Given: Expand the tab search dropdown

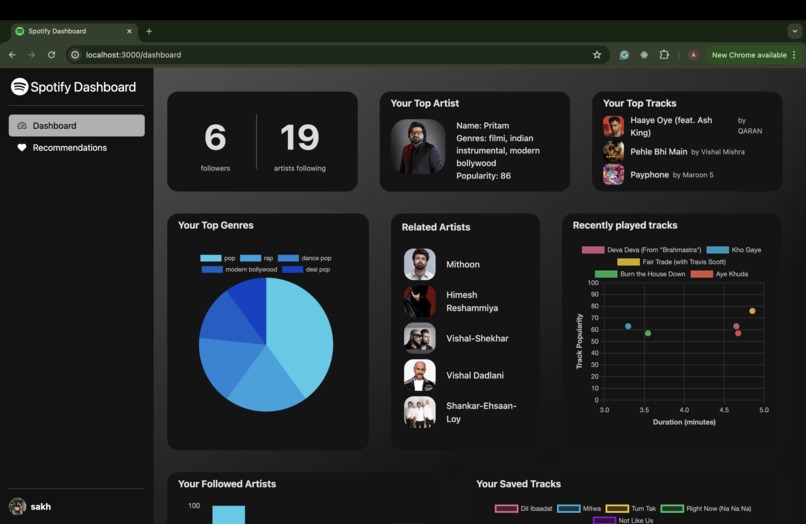Looking at the screenshot, I should [795, 31].
